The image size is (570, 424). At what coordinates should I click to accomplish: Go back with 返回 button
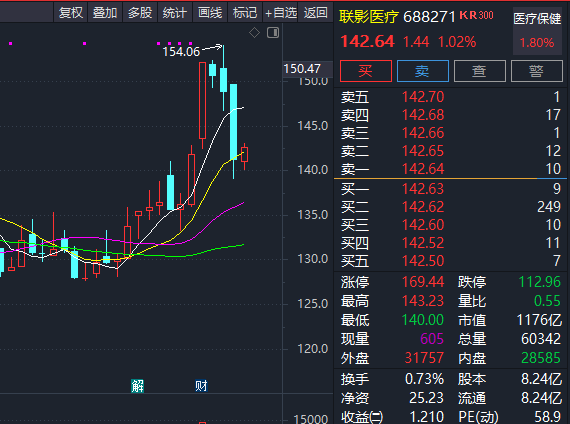click(x=315, y=13)
